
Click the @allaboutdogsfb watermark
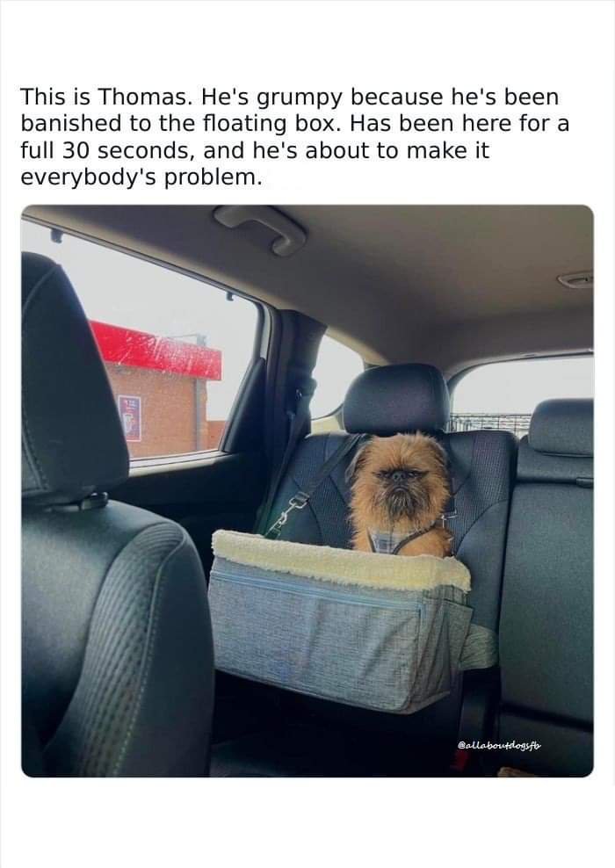[499, 746]
